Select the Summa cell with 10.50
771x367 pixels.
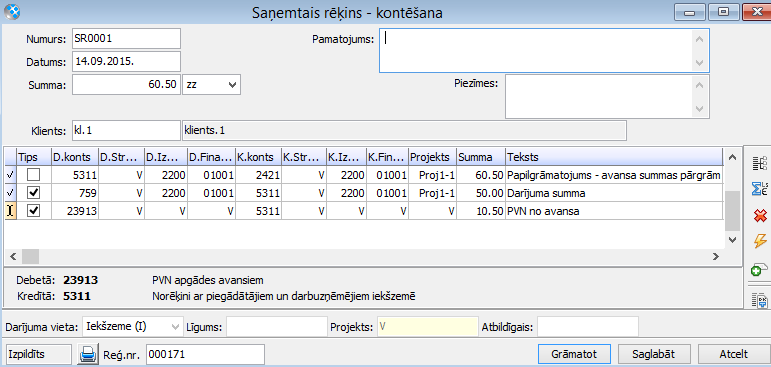point(481,211)
